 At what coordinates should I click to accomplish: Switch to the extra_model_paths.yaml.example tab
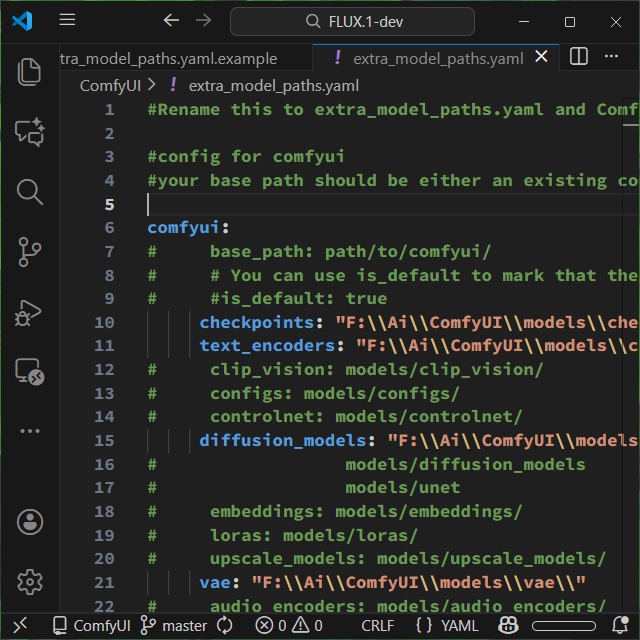click(168, 58)
